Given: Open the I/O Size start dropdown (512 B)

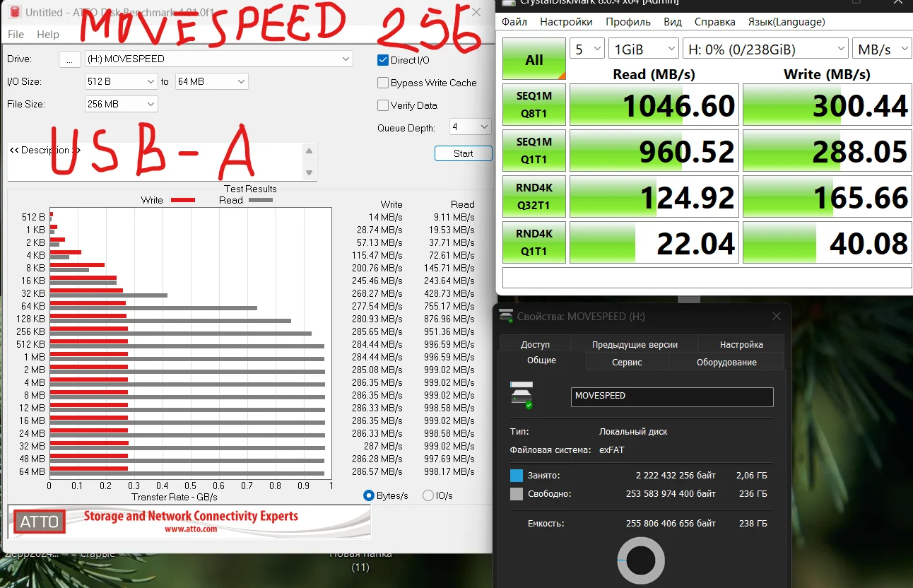Looking at the screenshot, I should coord(121,81).
